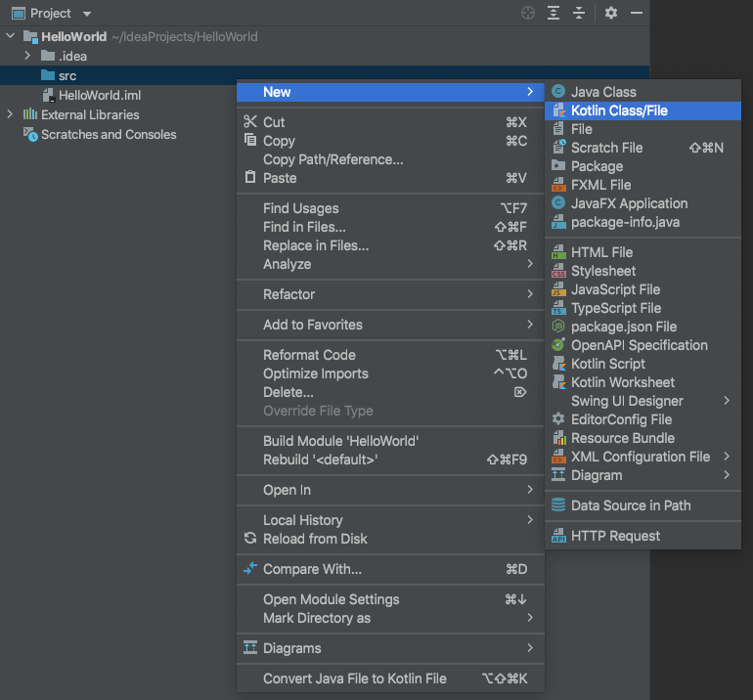This screenshot has height=700, width=753.
Task: Click the Select Opened File locate icon
Action: coord(528,13)
